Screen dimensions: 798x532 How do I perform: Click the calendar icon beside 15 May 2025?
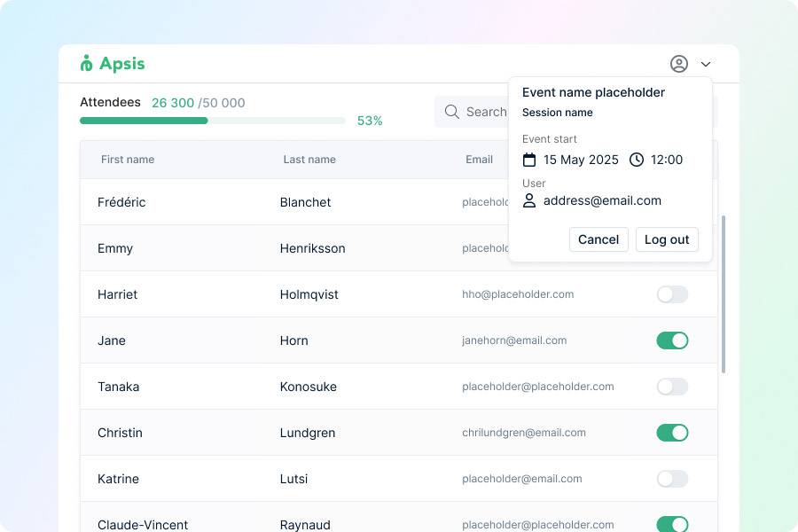[529, 160]
